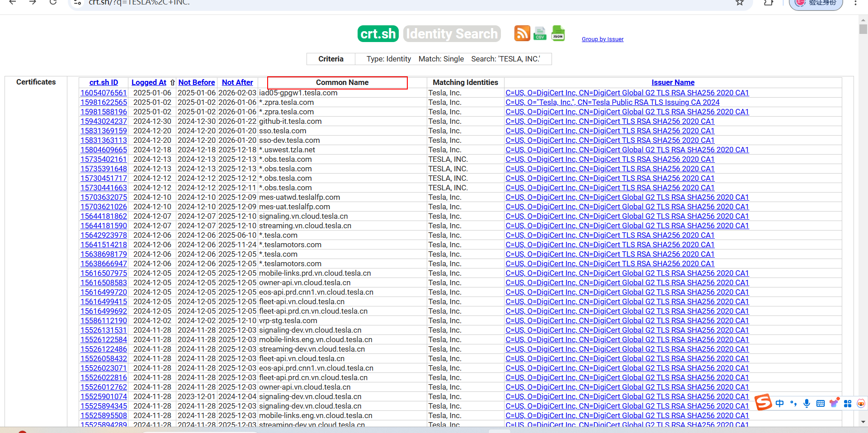
Task: Sort by Issuer Name column header
Action: 673,82
